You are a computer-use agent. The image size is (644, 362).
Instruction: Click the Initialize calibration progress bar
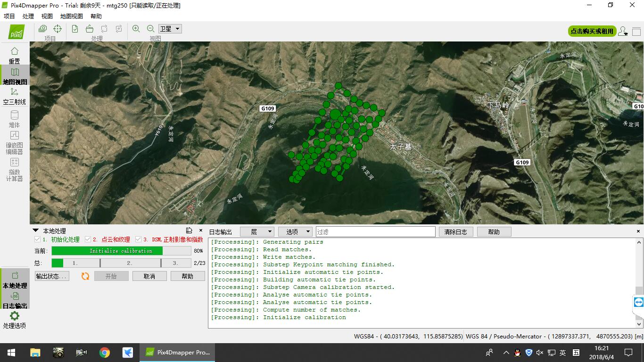(x=121, y=251)
